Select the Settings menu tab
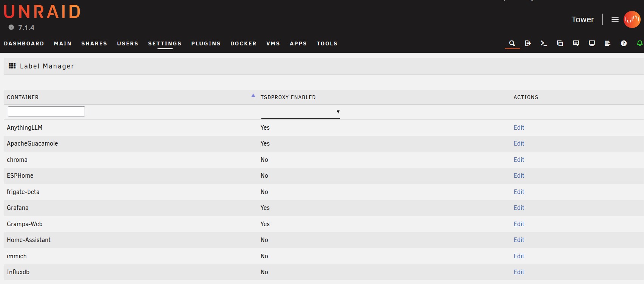 (x=165, y=43)
